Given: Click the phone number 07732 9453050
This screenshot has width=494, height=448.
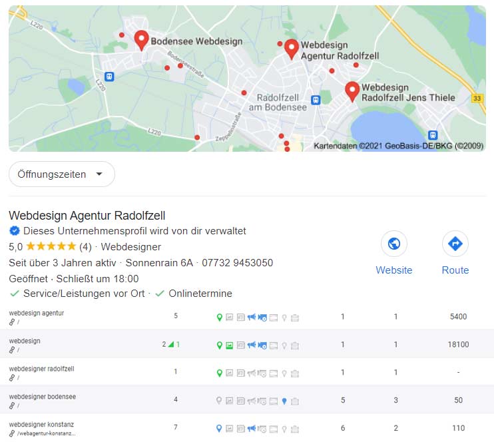Looking at the screenshot, I should point(237,263).
